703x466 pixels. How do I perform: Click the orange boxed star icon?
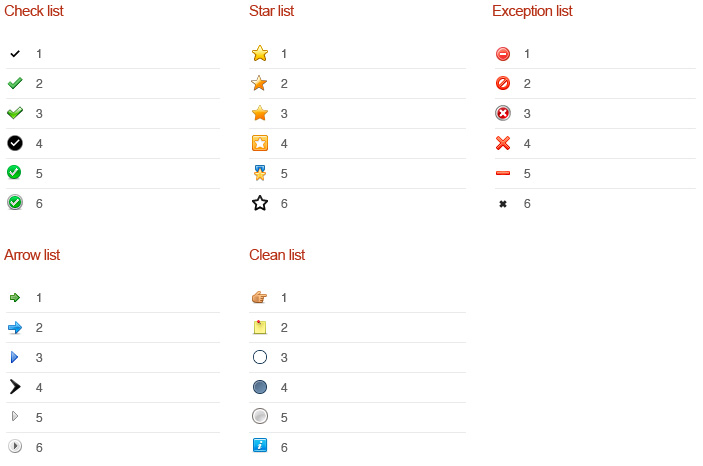[x=260, y=143]
